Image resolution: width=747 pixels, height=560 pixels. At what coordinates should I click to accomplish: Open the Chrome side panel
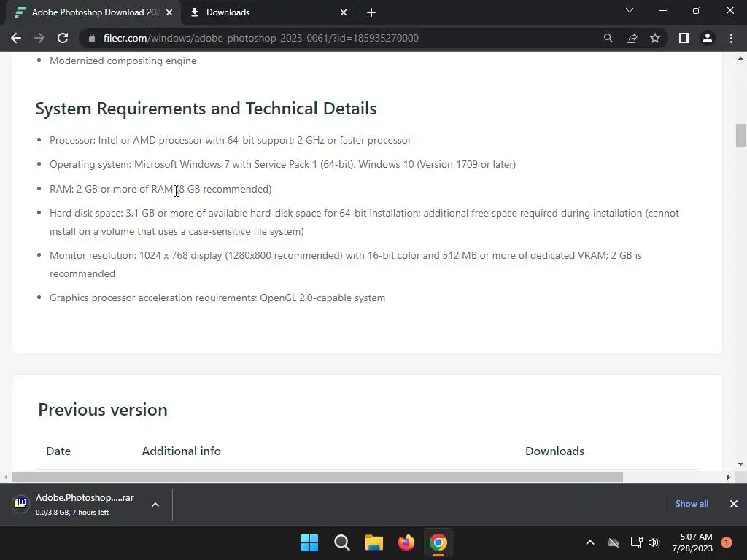point(684,38)
